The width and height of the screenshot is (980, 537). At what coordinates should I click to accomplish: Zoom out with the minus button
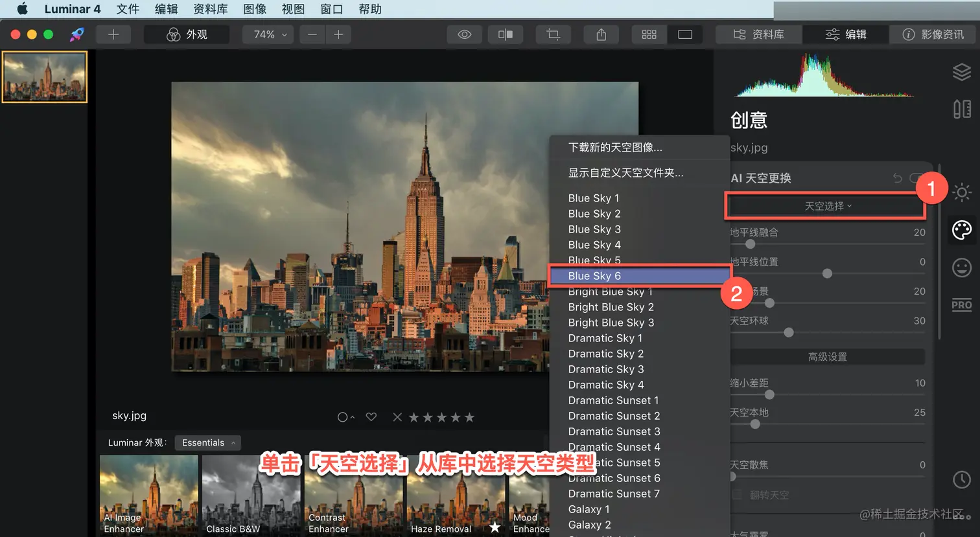click(x=312, y=34)
